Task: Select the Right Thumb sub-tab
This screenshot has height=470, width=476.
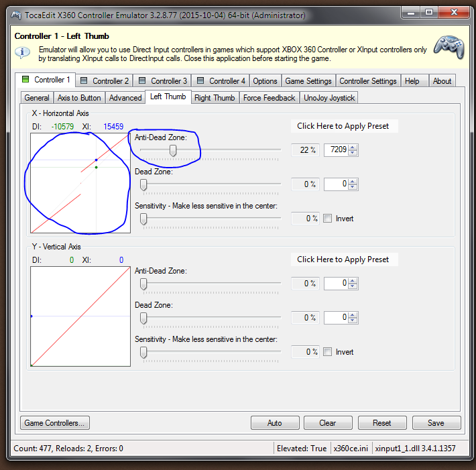Action: (215, 98)
